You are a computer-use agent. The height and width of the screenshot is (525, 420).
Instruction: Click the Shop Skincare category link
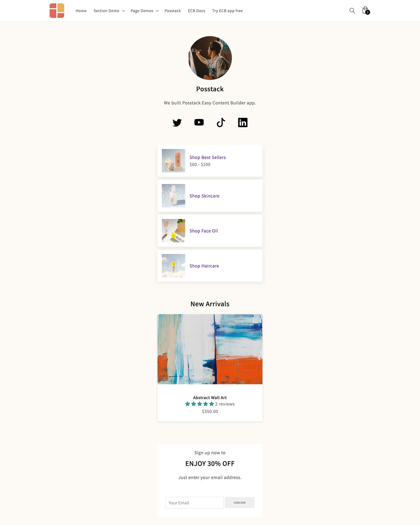(205, 195)
